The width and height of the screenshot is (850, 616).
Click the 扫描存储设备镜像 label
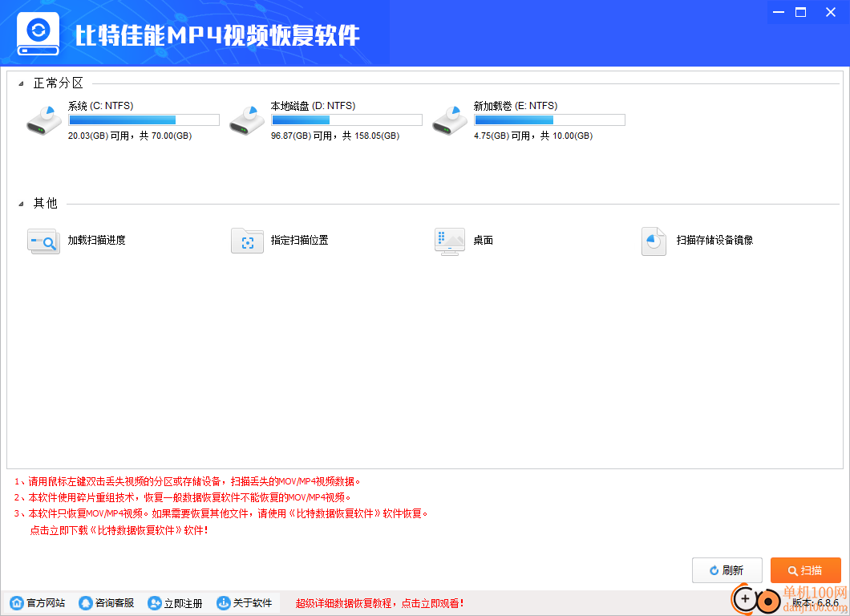point(714,240)
